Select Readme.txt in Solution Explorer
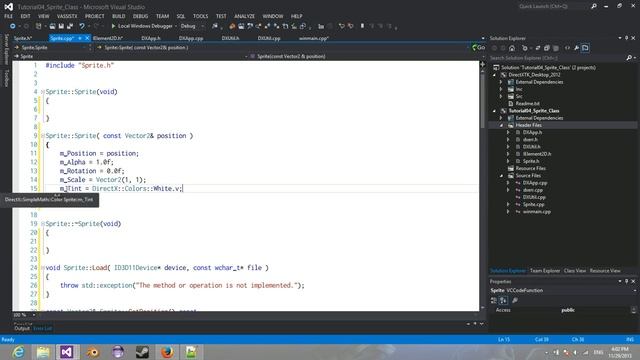The width and height of the screenshot is (640, 360). coord(527,104)
